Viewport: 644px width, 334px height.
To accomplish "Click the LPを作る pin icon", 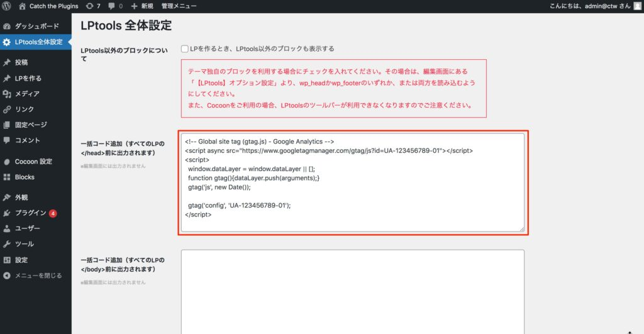I will coord(6,78).
